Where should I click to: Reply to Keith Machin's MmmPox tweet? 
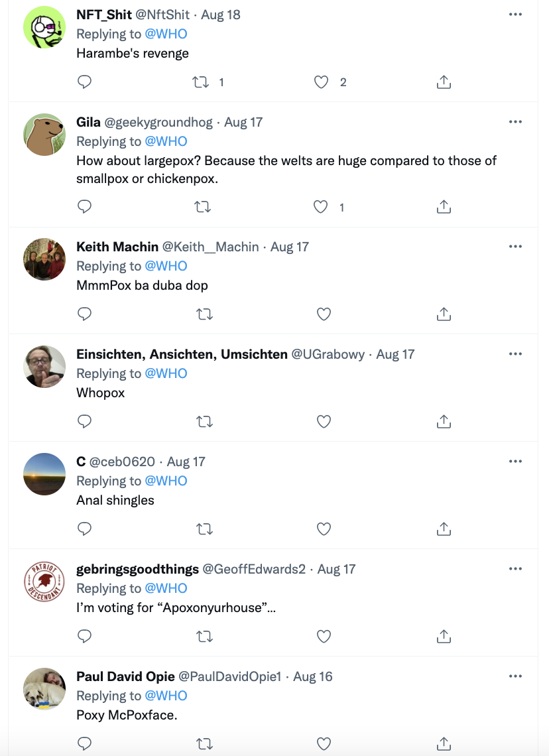(84, 314)
